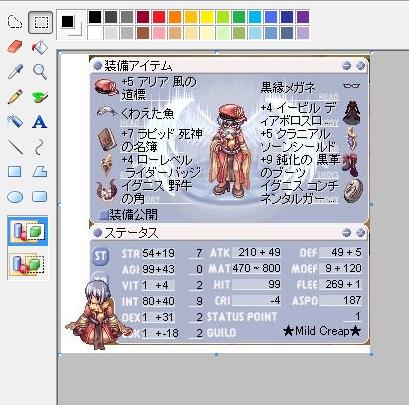Choose the Eraser tool
This screenshot has height=405, width=409.
(x=15, y=46)
